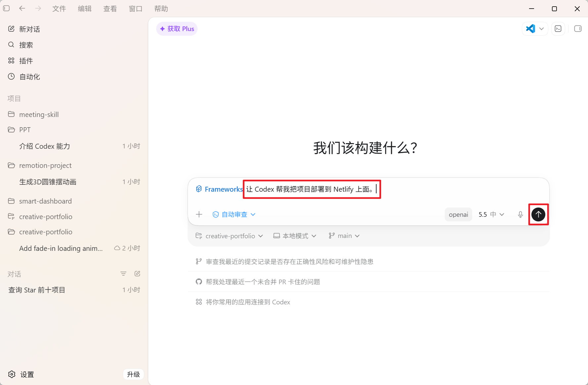Open the 本地模式 dropdown

(295, 236)
